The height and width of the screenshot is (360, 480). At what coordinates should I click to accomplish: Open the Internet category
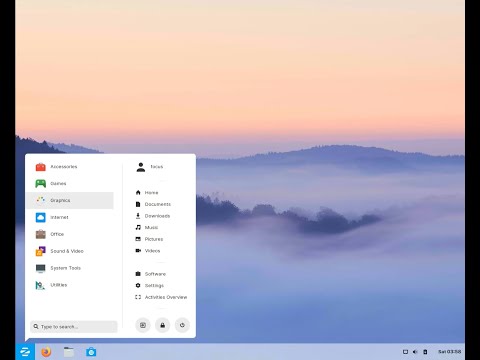[70, 217]
